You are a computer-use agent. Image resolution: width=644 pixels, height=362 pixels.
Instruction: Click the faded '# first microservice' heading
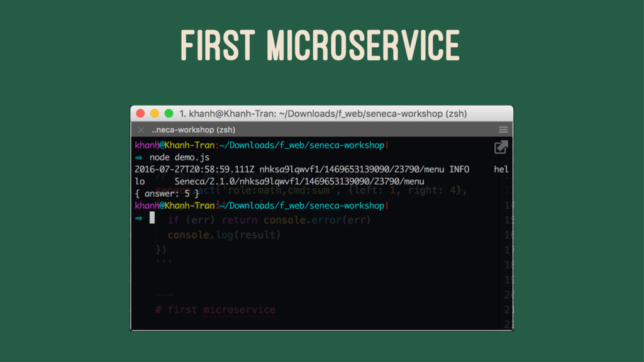tap(216, 310)
